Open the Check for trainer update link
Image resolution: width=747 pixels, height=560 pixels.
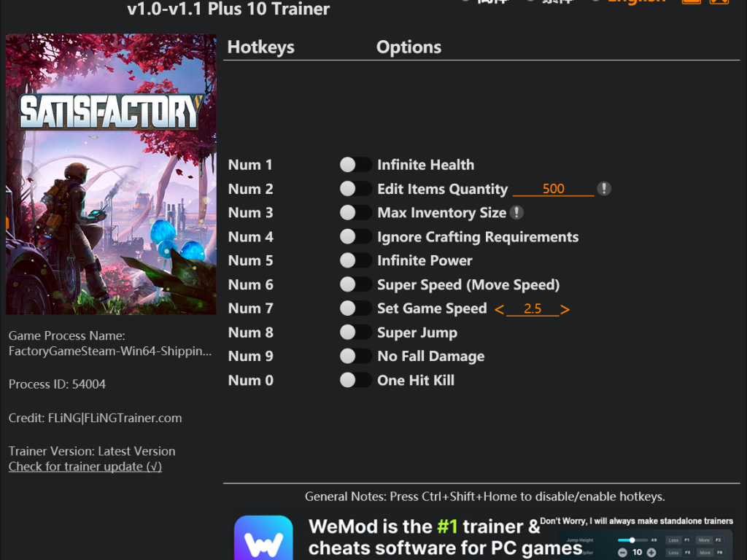[85, 466]
